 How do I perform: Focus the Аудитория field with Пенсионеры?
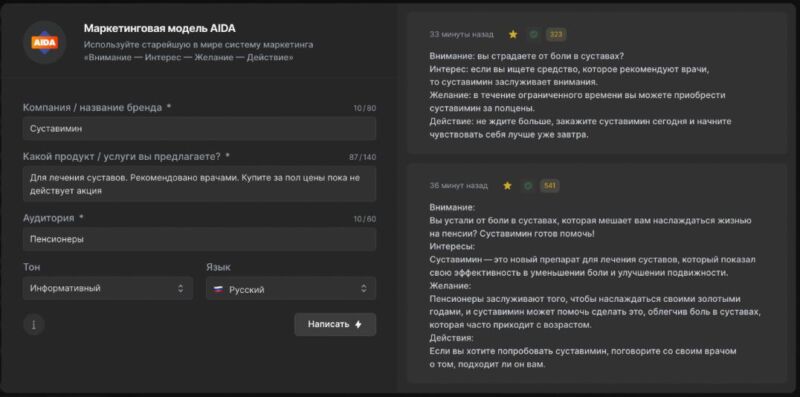pos(199,239)
